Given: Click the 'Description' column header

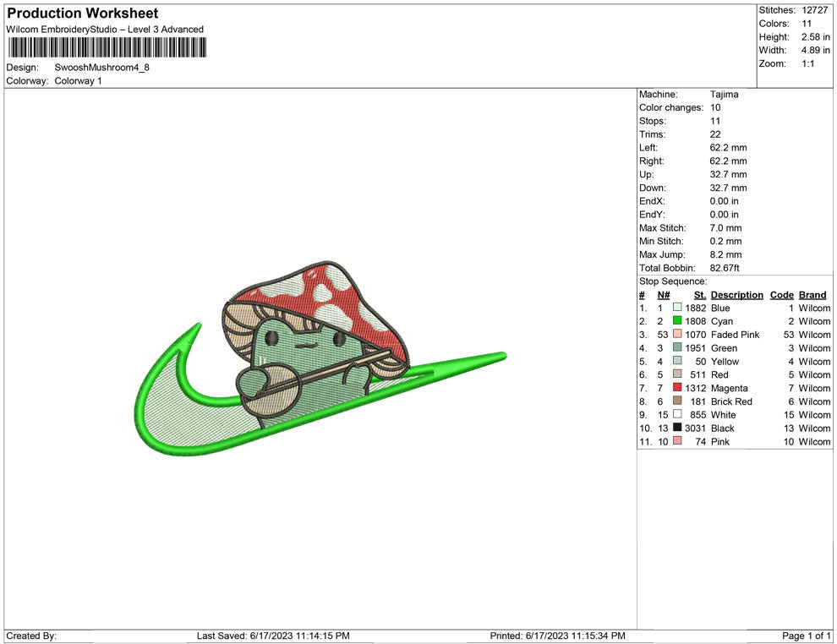Looking at the screenshot, I should 737,294.
